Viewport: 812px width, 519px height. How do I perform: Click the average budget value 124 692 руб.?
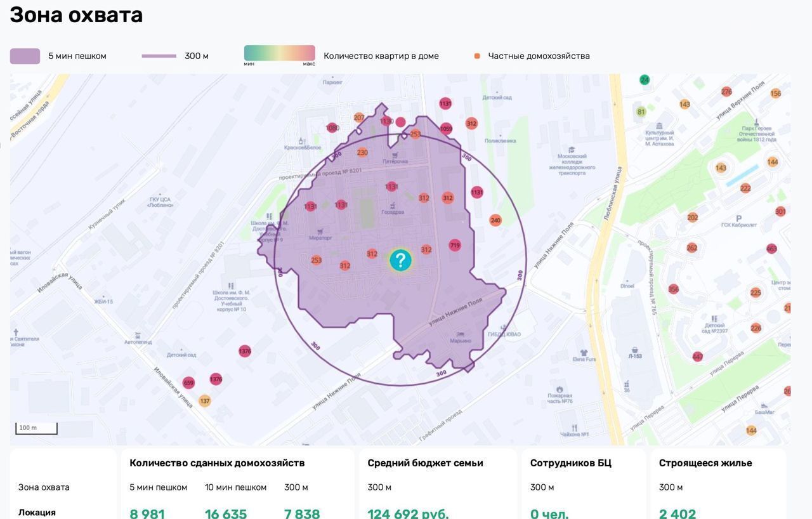tap(408, 513)
